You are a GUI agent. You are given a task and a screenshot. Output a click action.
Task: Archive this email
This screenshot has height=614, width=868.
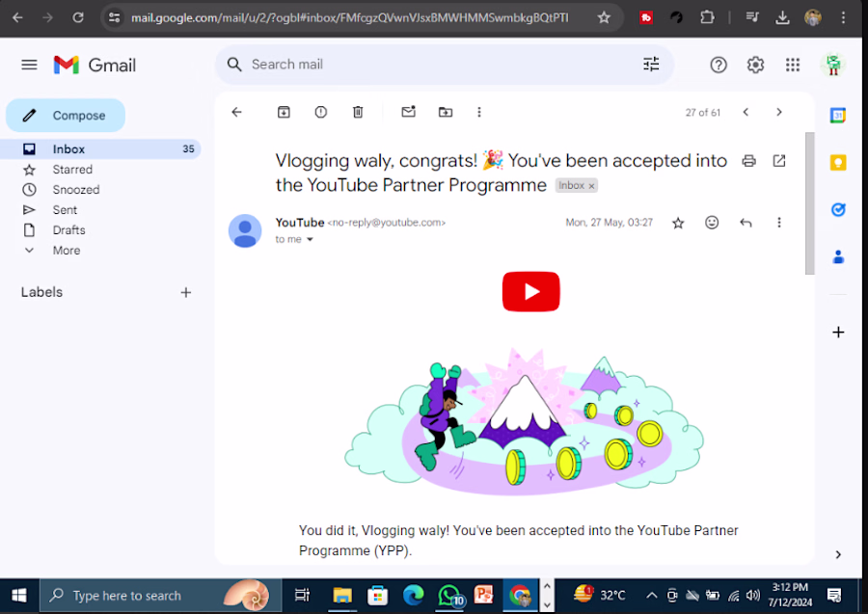tap(284, 112)
